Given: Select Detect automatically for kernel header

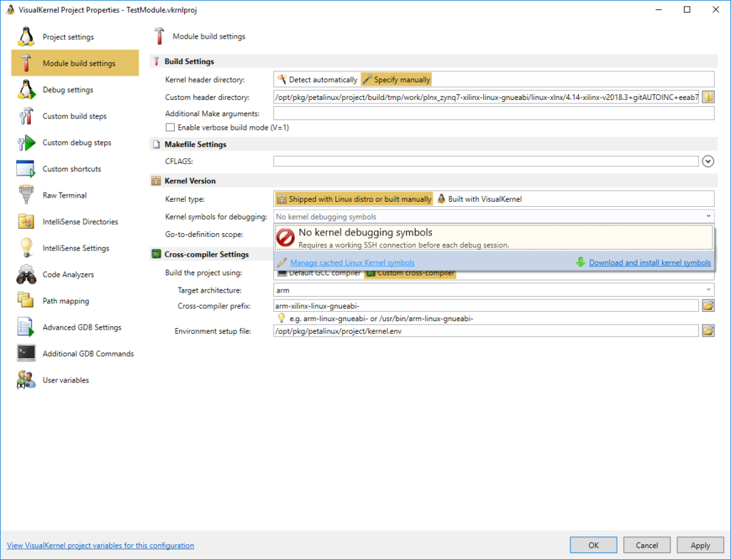Looking at the screenshot, I should (x=317, y=80).
